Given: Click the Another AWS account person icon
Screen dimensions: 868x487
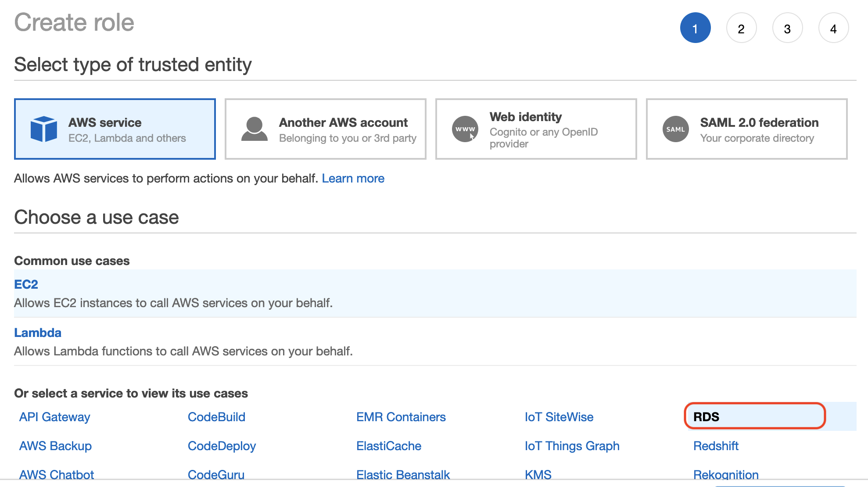Looking at the screenshot, I should (x=255, y=129).
